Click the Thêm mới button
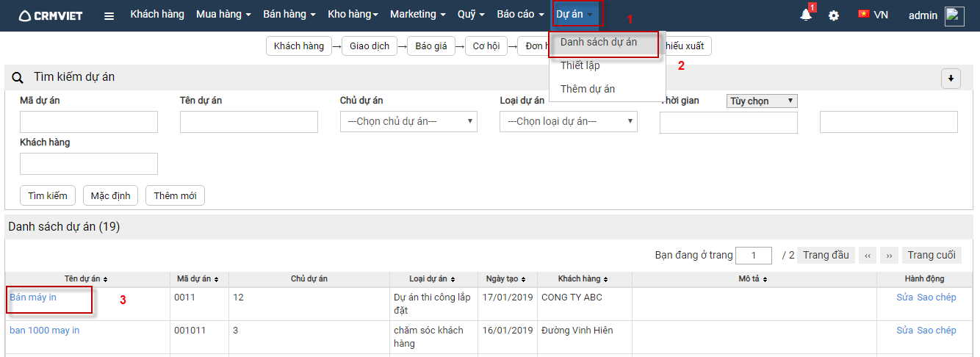The width and height of the screenshot is (980, 357). coord(176,195)
